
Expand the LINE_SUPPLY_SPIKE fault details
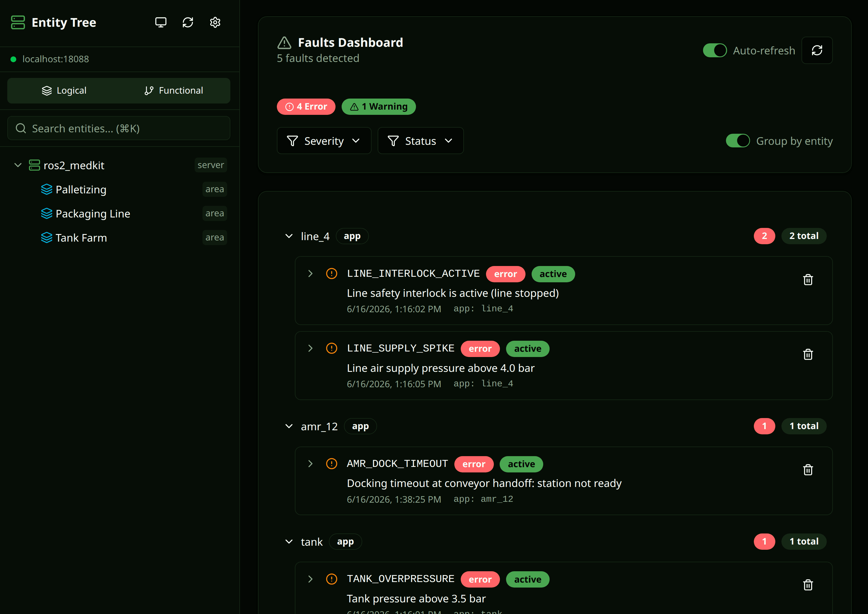point(310,348)
